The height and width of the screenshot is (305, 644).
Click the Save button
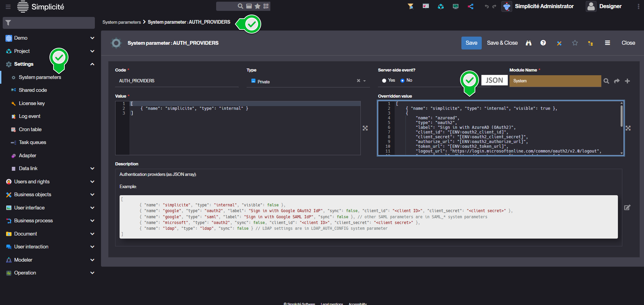471,43
